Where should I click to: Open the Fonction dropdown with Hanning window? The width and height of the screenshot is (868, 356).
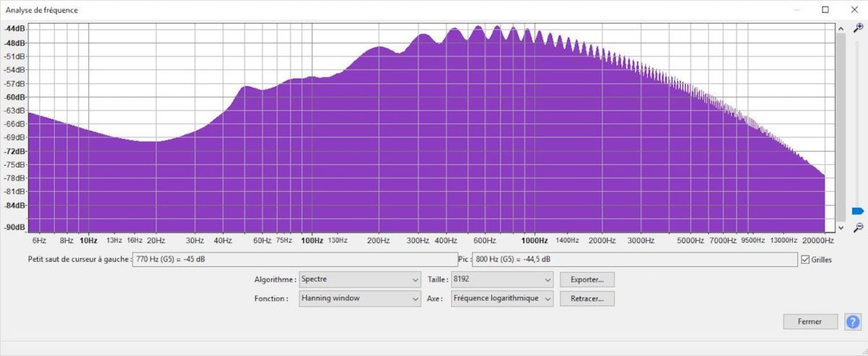[x=360, y=298]
